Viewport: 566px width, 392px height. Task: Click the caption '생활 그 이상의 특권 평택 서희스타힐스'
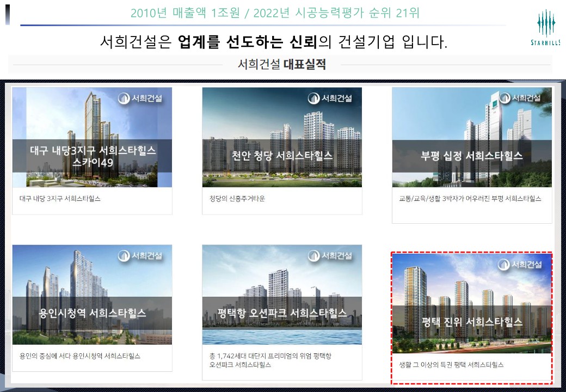click(451, 365)
